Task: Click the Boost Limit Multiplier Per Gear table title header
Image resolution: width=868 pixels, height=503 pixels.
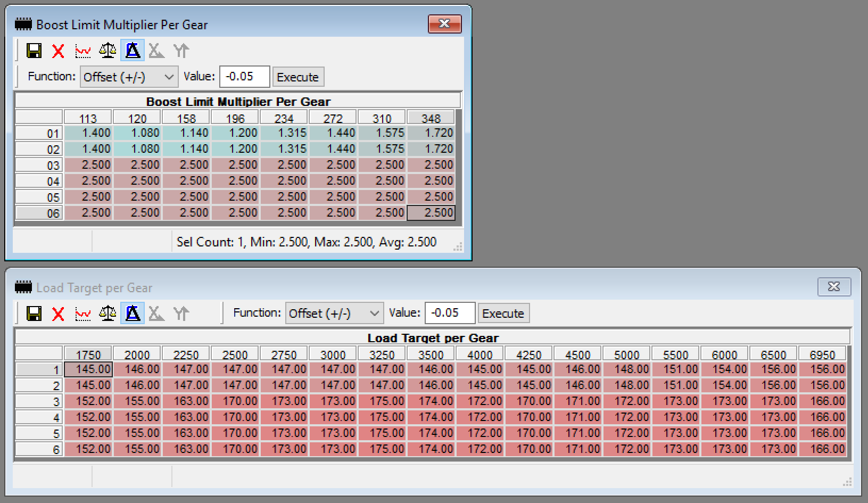Action: pyautogui.click(x=238, y=101)
